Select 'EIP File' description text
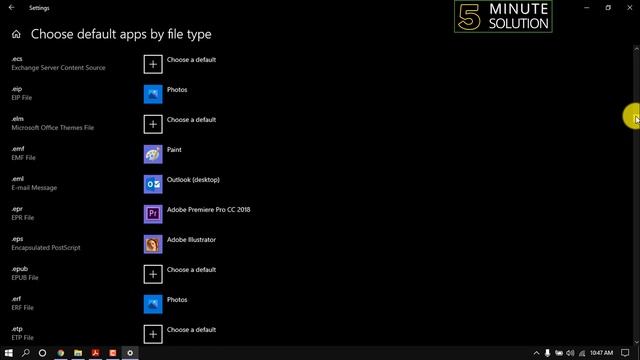 (22, 98)
